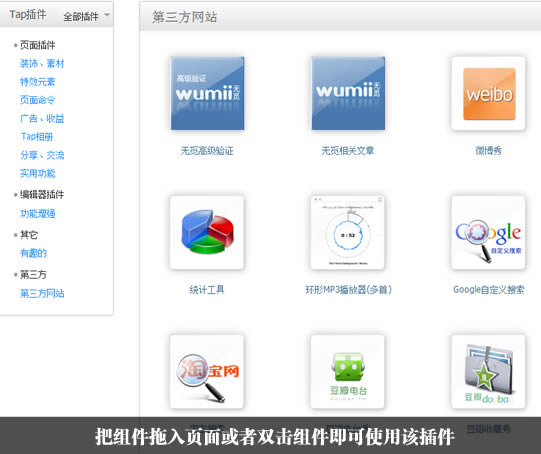Select the 无觅相关文章 wumii plugin icon

348,93
